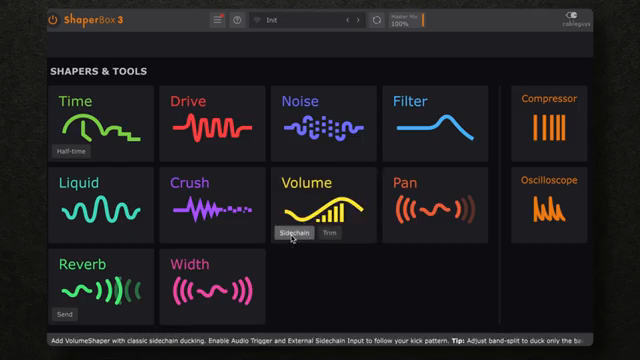Open the hamburger menu in top bar
Image resolution: width=640 pixels, height=360 pixels.
pos(218,20)
